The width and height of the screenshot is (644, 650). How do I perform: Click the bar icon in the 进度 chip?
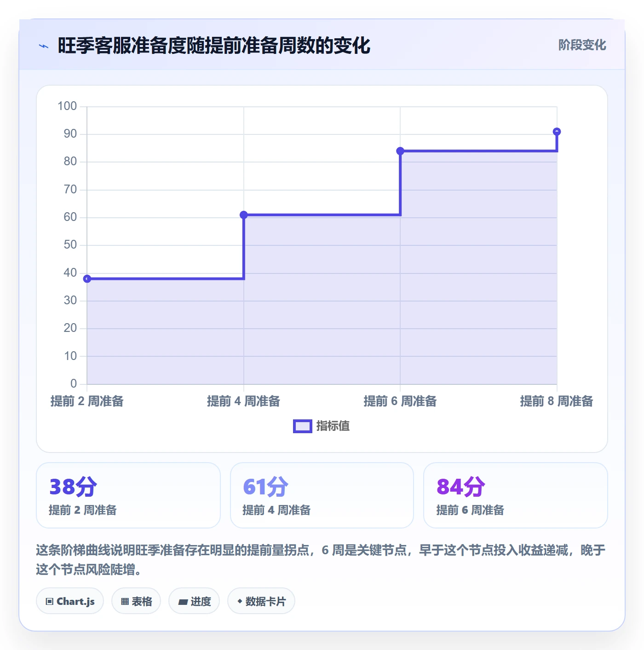point(183,602)
